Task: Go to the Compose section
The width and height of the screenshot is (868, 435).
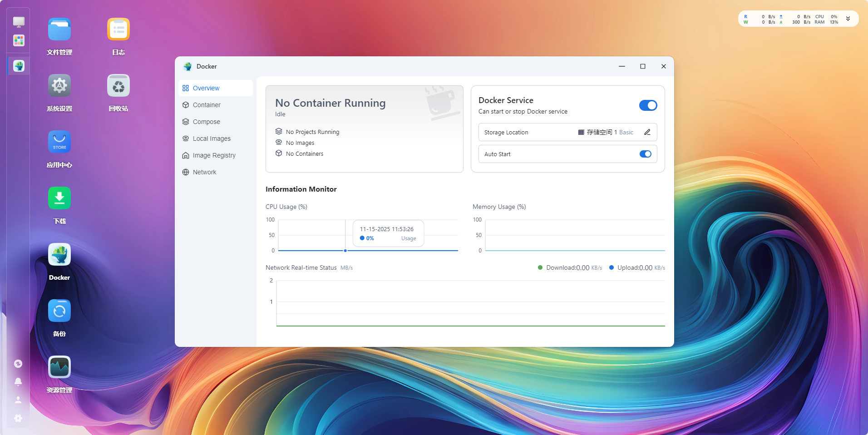Action: 216,122
